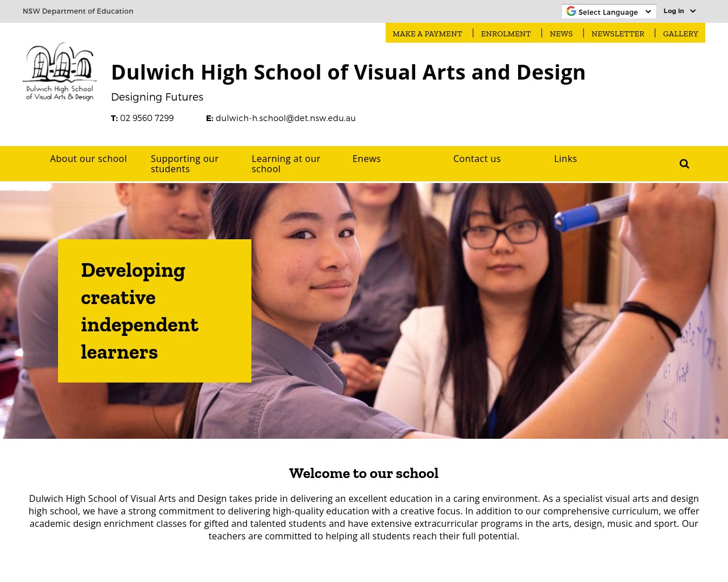Image resolution: width=728 pixels, height=582 pixels.
Task: Expand the Log in menu
Action: (x=680, y=11)
